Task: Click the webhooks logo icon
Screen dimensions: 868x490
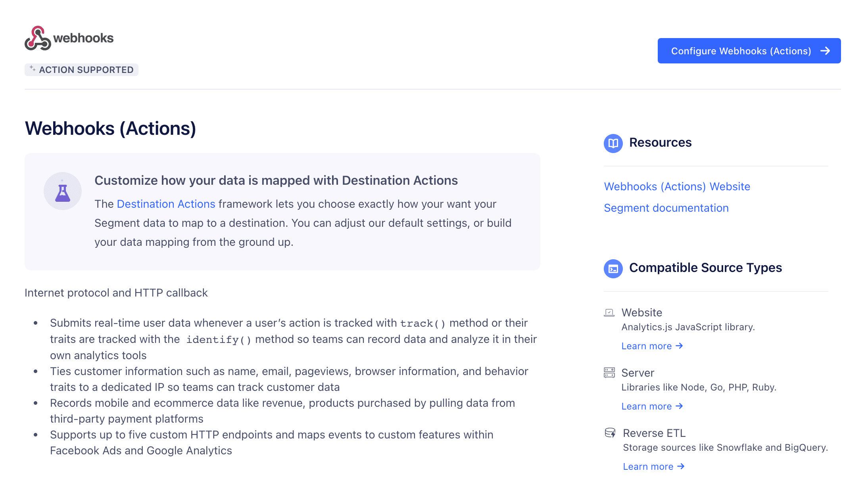Action: [x=38, y=38]
